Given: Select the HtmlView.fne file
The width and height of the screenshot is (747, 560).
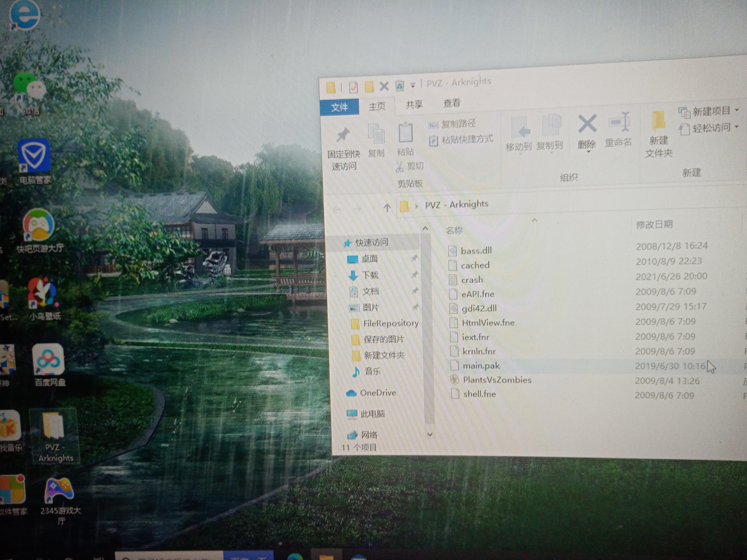Looking at the screenshot, I should pos(482,323).
